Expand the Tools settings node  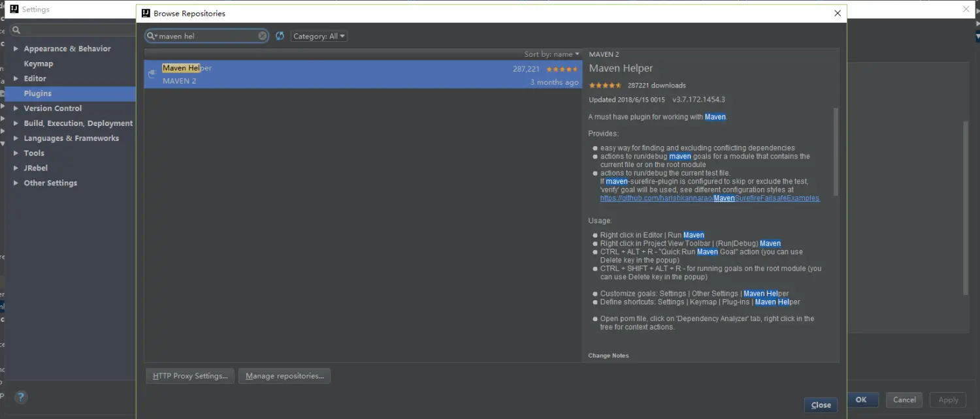(16, 153)
